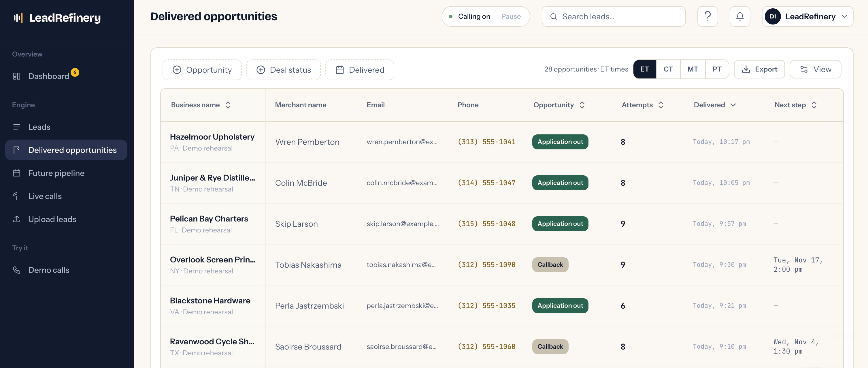Click merchant name Perla Jastrzembski
The width and height of the screenshot is (868, 368).
click(309, 306)
